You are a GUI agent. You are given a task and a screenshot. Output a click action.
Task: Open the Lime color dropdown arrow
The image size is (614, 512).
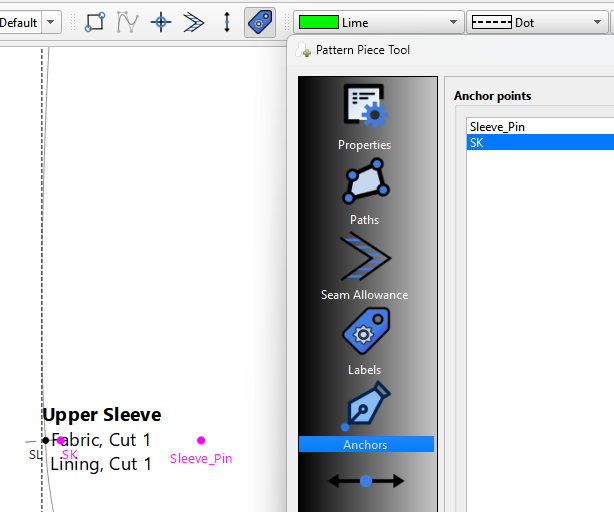[455, 22]
